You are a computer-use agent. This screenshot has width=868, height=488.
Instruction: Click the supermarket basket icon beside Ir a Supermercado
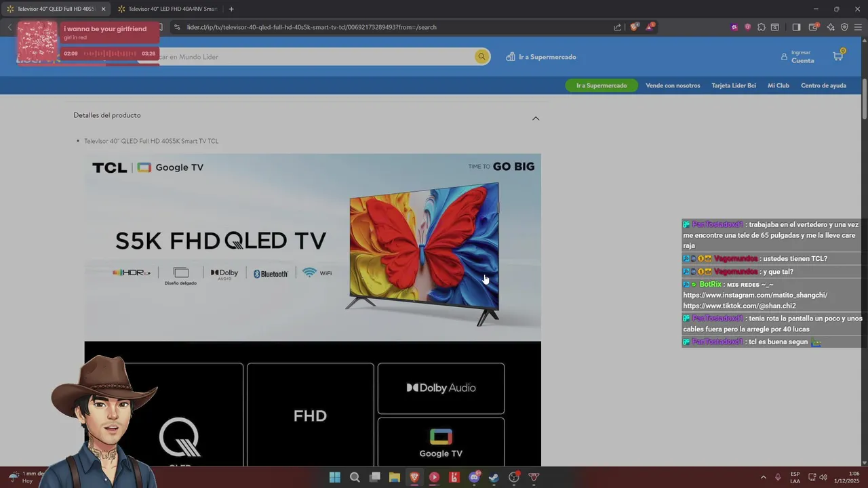(x=510, y=57)
